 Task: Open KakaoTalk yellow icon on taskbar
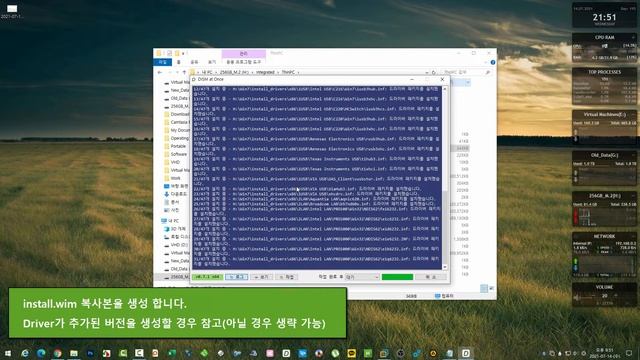[351, 353]
